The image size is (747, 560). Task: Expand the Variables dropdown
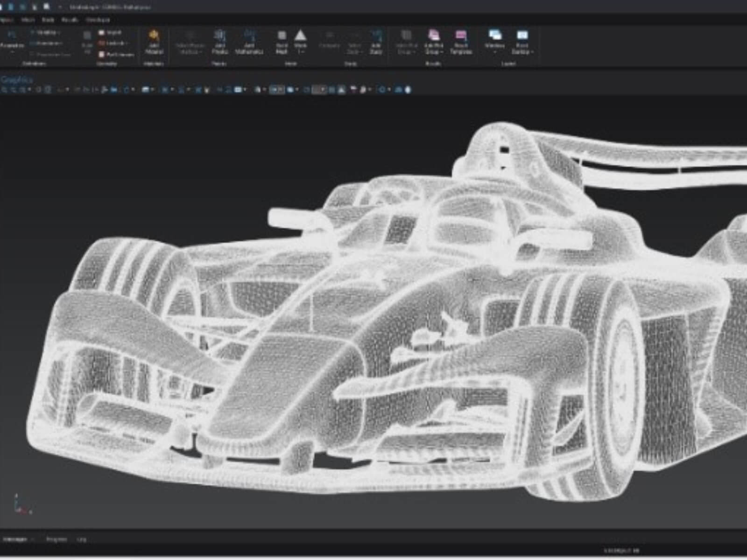[45, 33]
